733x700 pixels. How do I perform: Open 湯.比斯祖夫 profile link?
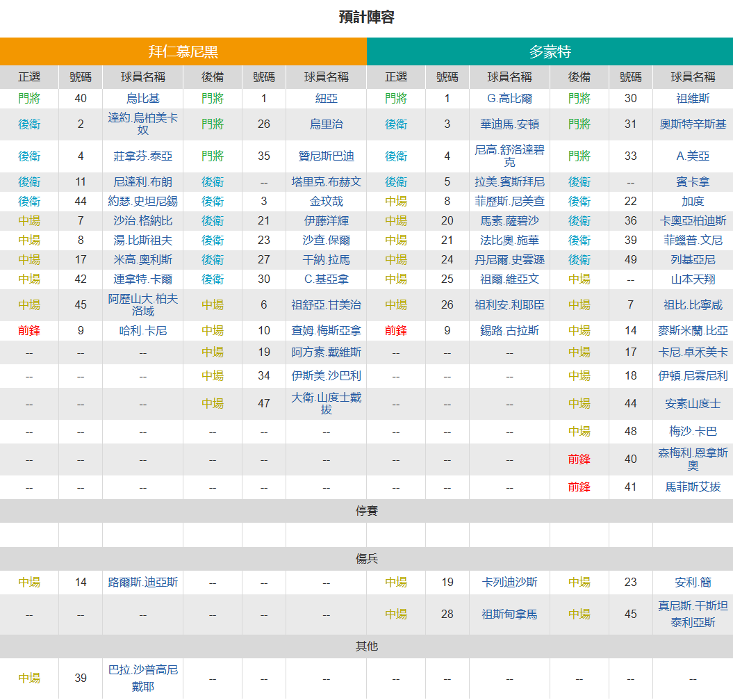pyautogui.click(x=143, y=241)
